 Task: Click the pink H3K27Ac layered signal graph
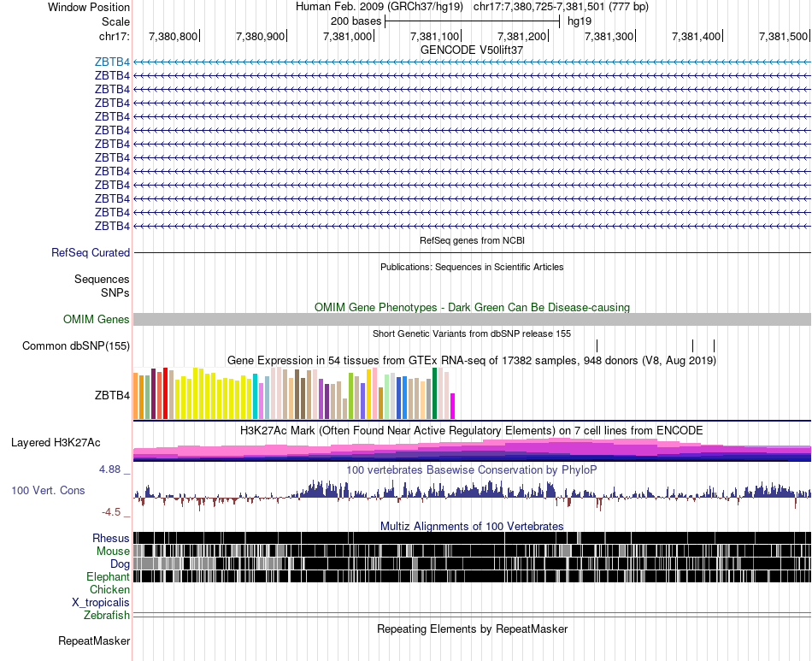tap(473, 450)
